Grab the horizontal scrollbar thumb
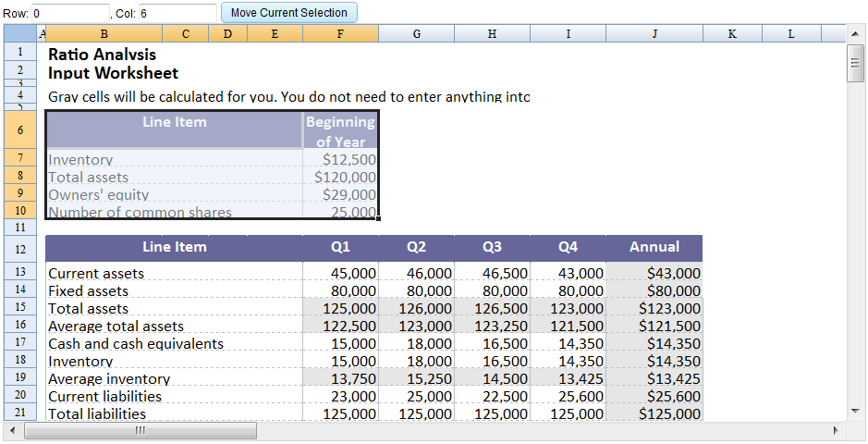Viewport: 868px width, 444px height. pos(141,430)
